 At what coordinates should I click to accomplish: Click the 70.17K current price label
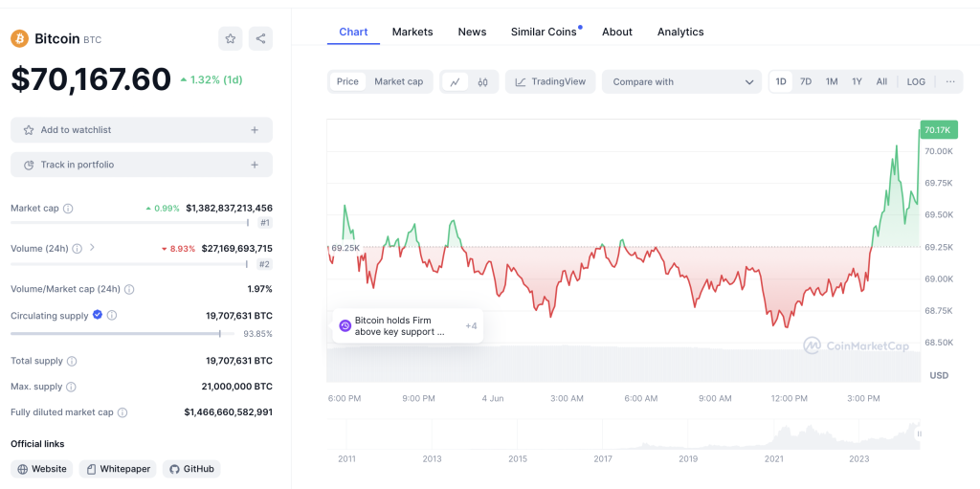coord(938,130)
